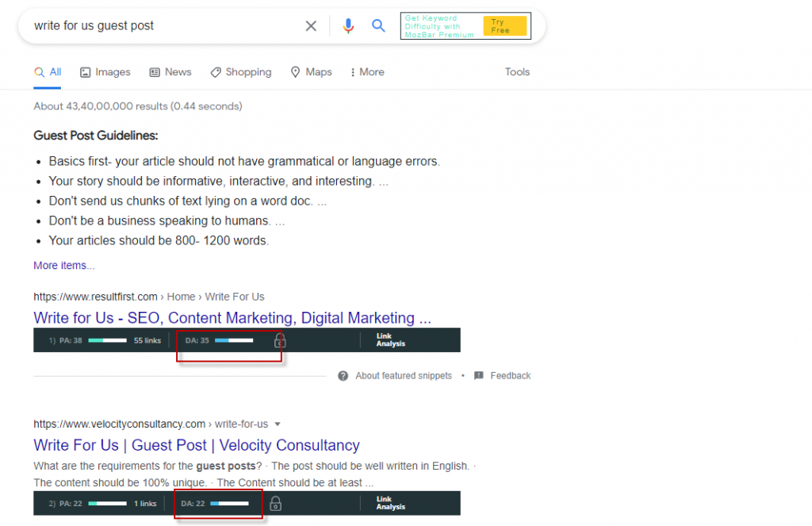Click the About featured snippets help icon
The width and height of the screenshot is (812, 526).
coord(343,376)
